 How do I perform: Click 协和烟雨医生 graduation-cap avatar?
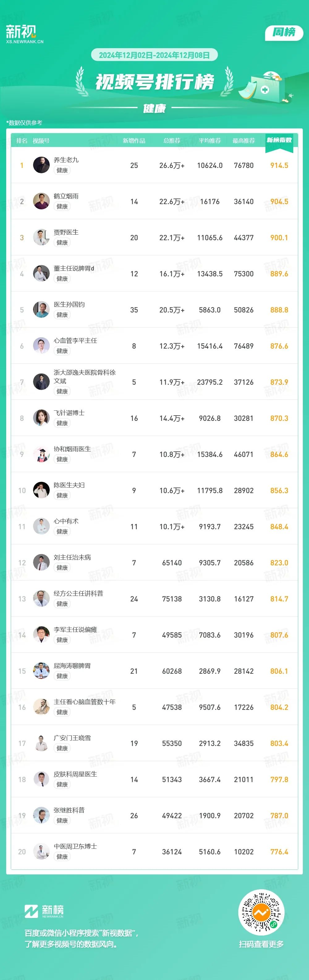pos(41,454)
